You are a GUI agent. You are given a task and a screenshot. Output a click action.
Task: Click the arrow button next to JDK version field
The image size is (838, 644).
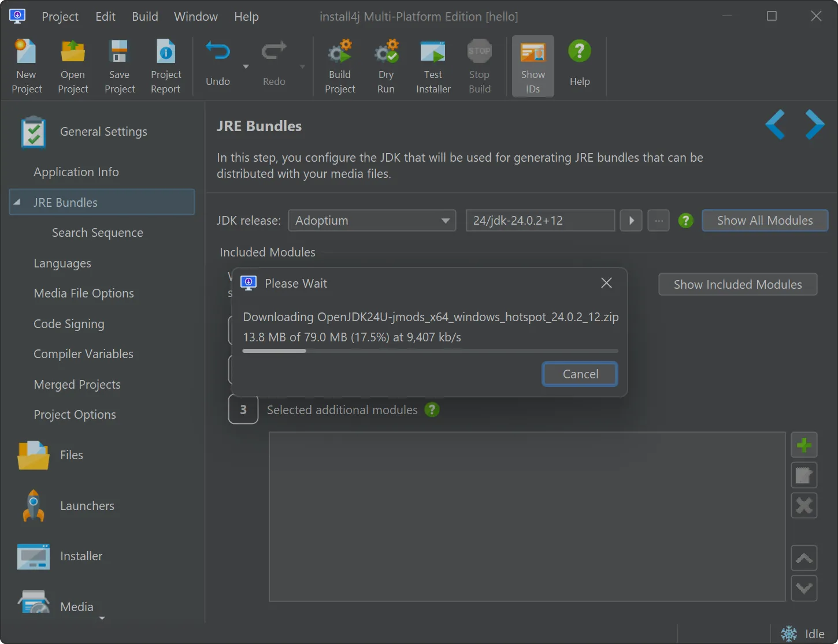pos(631,221)
